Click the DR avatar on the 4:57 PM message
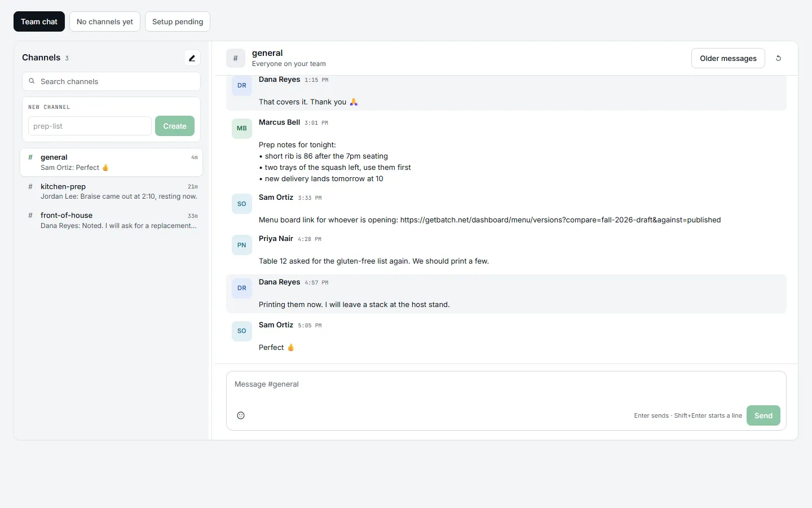Viewport: 812px width, 508px height. 242,288
